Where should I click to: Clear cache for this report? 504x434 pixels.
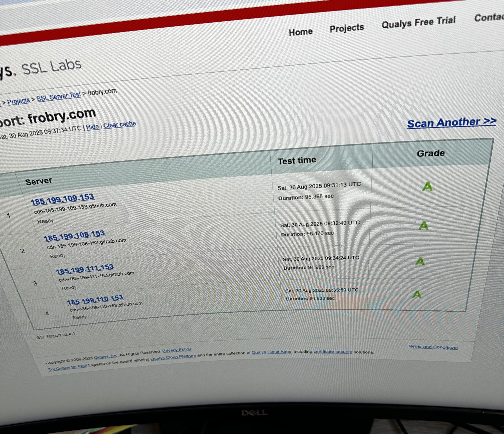120,125
